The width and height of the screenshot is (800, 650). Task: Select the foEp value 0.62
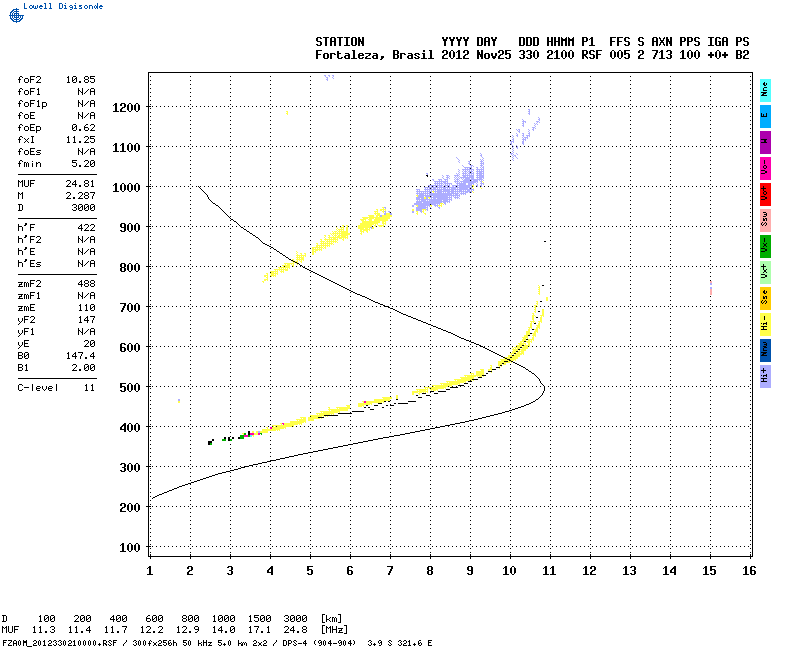pyautogui.click(x=83, y=128)
